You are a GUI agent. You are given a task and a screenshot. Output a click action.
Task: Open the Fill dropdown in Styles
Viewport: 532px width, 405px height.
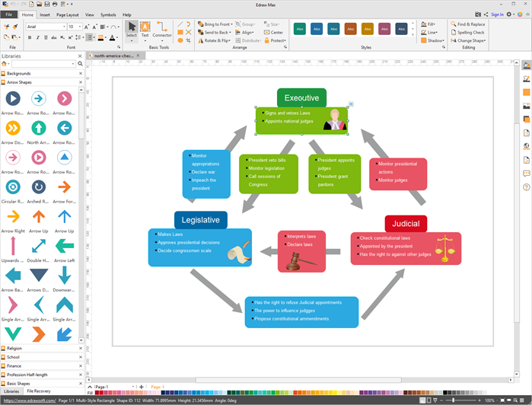click(428, 24)
